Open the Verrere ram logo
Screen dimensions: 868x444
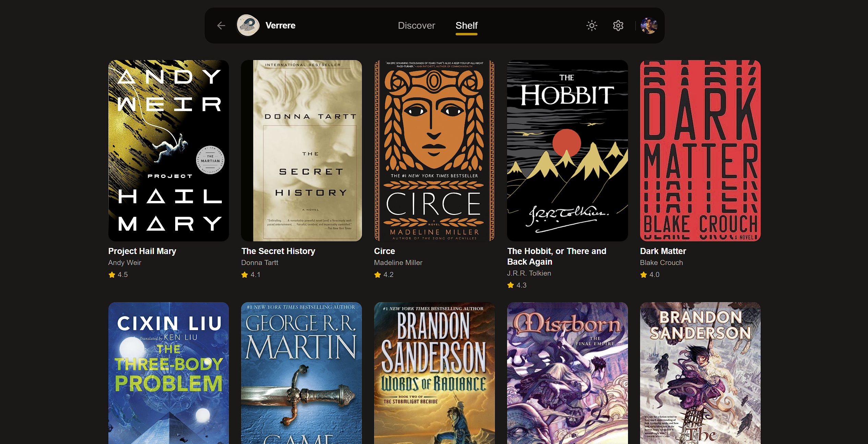248,25
